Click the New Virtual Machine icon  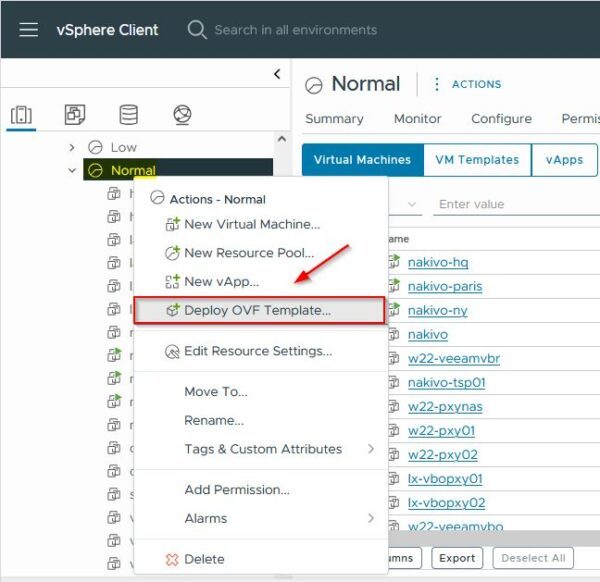coord(172,224)
